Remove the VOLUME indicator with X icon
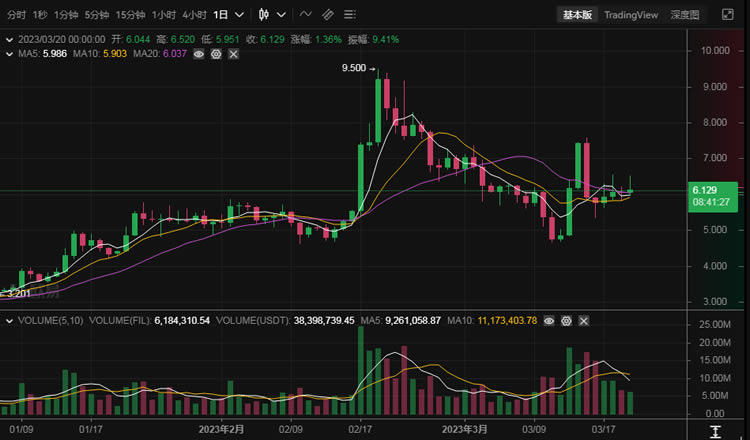 (x=582, y=321)
